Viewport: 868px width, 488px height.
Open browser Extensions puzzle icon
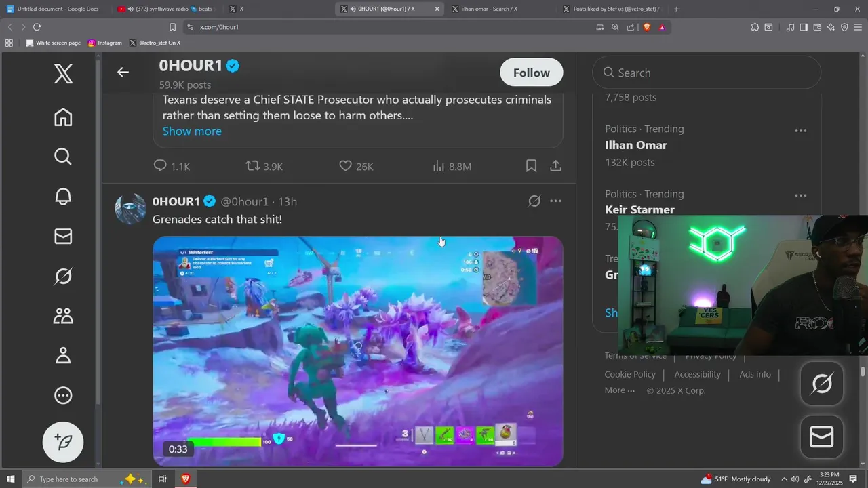[x=755, y=27]
